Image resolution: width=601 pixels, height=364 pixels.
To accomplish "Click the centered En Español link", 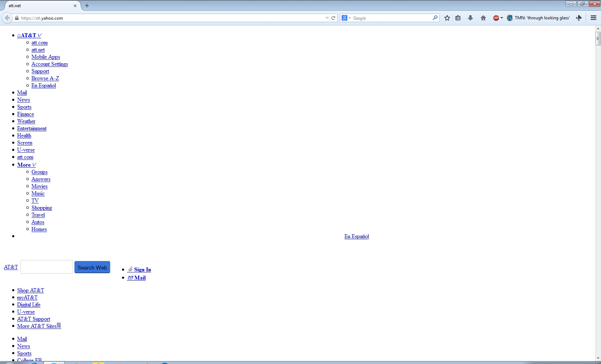I will [x=356, y=236].
